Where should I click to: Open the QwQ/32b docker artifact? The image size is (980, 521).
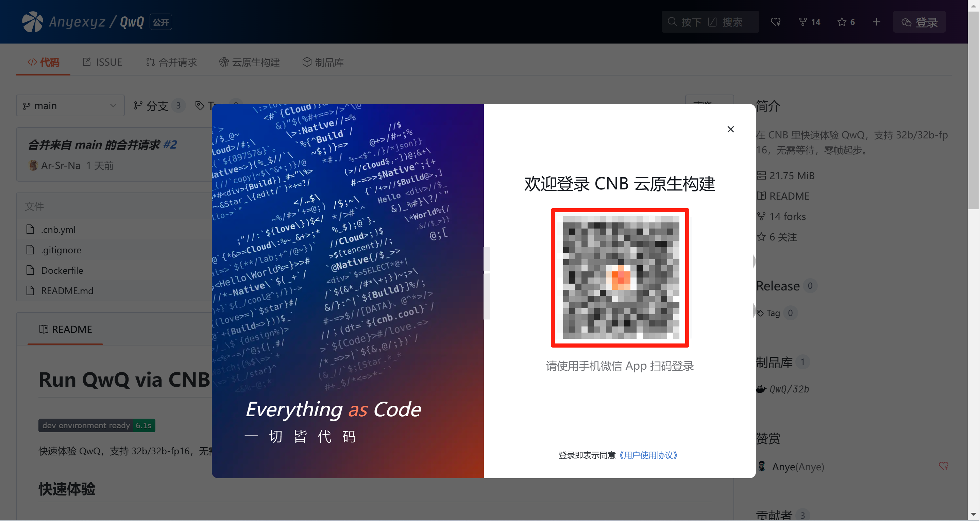789,389
